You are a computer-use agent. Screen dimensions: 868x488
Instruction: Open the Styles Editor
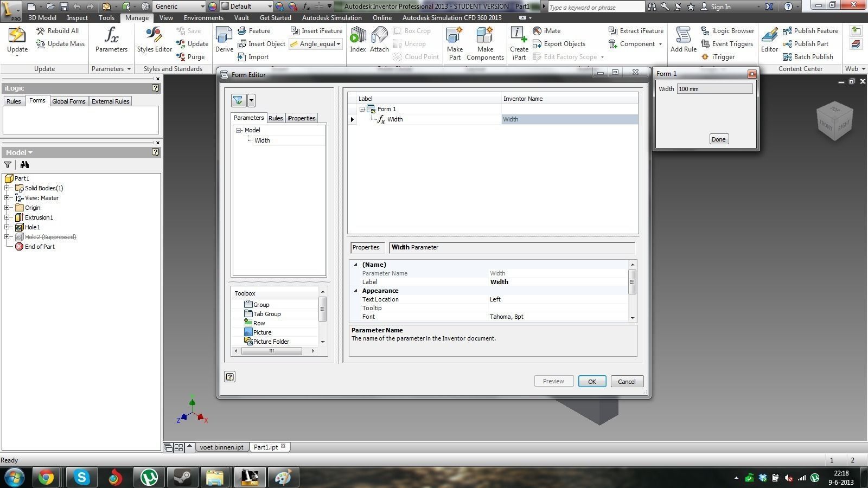pyautogui.click(x=154, y=40)
